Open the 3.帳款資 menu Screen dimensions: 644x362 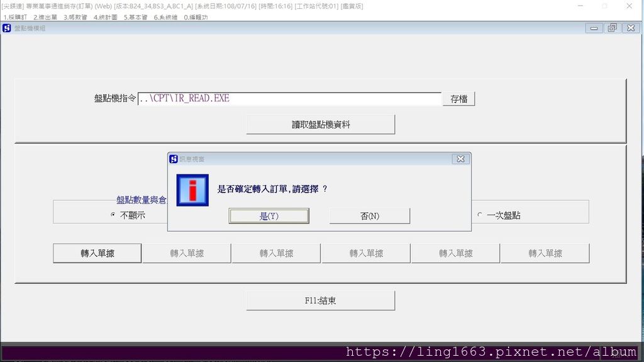75,17
